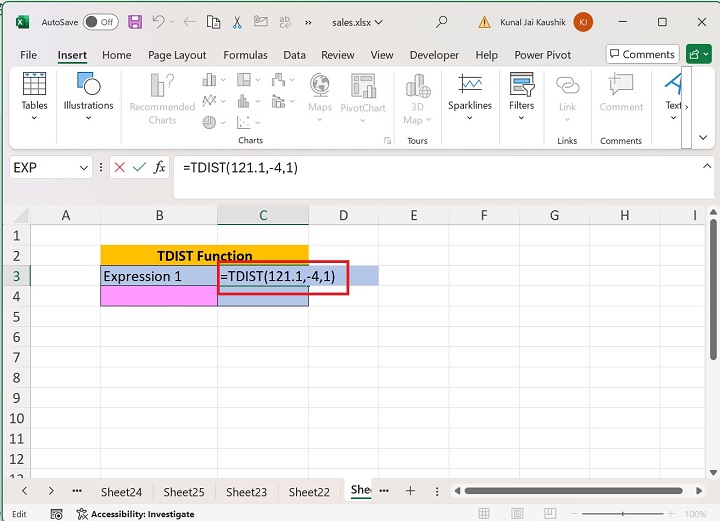The width and height of the screenshot is (720, 521).
Task: Switch to Sheet25 tab
Action: (184, 492)
